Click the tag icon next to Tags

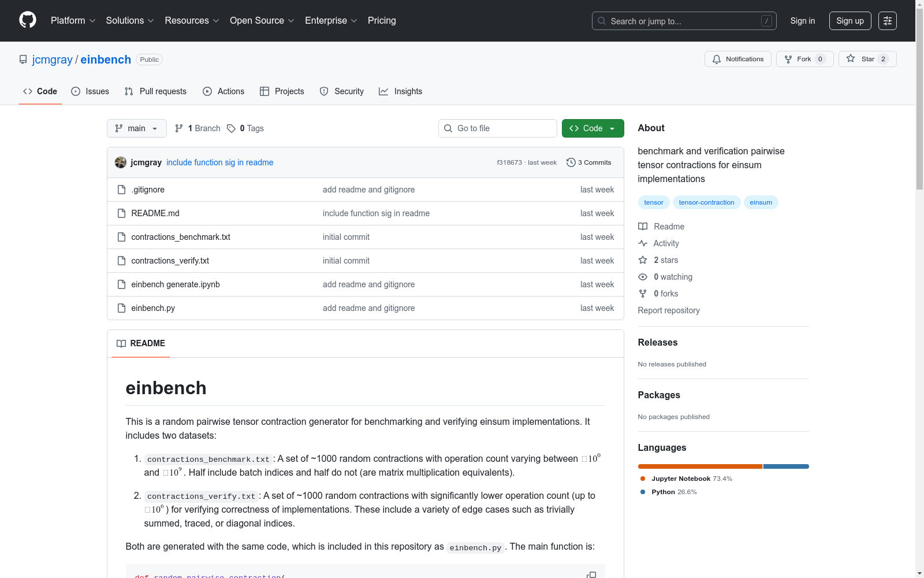pos(231,128)
